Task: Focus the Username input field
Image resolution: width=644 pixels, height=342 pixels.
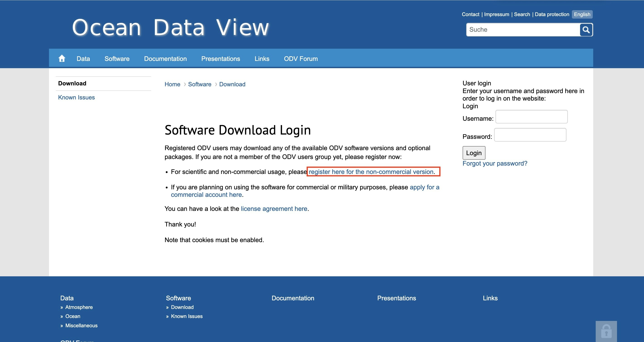Action: click(x=531, y=117)
